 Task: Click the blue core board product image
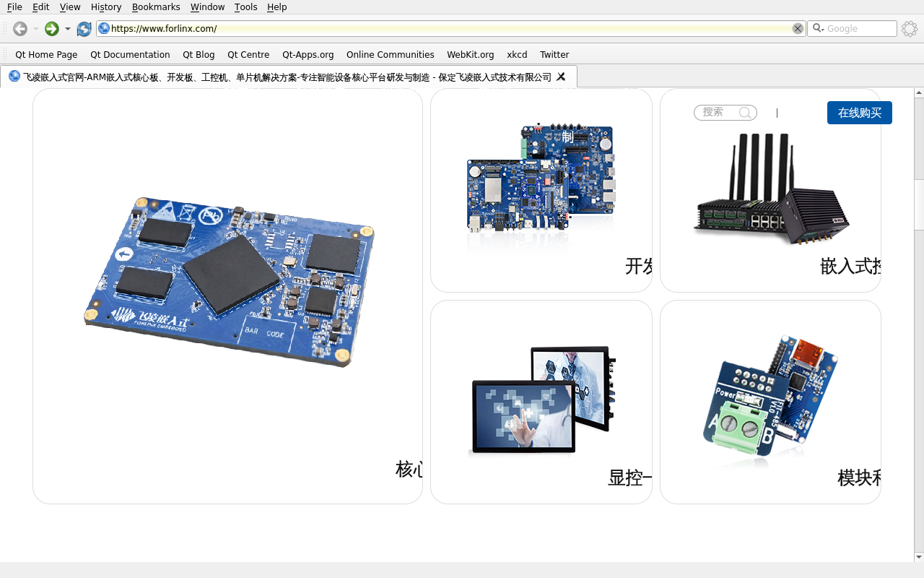(228, 282)
